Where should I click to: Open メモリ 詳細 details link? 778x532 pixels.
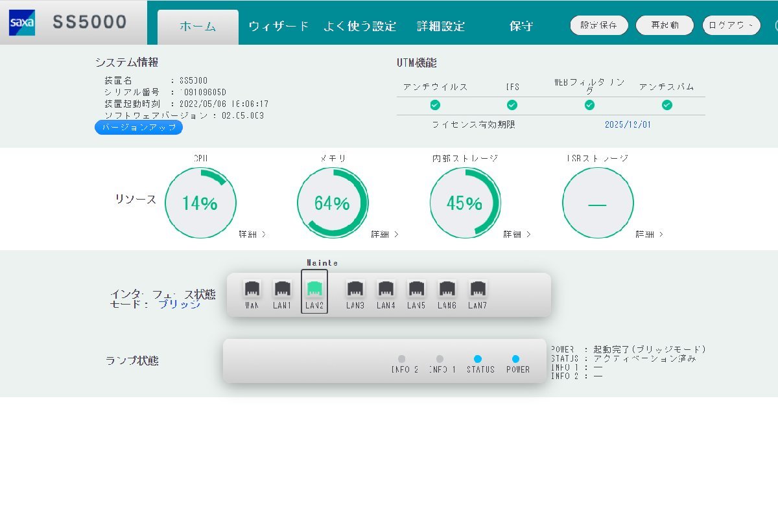click(x=384, y=234)
